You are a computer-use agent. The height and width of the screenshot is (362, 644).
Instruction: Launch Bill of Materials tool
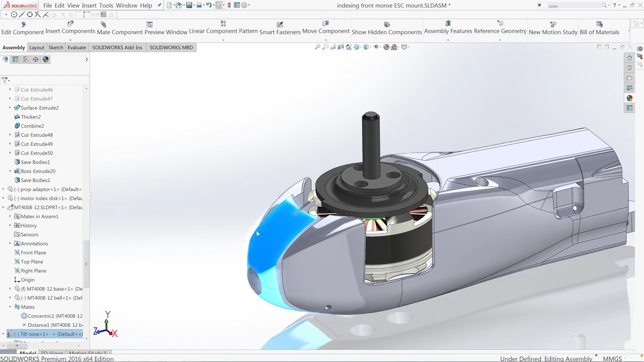pos(599,25)
